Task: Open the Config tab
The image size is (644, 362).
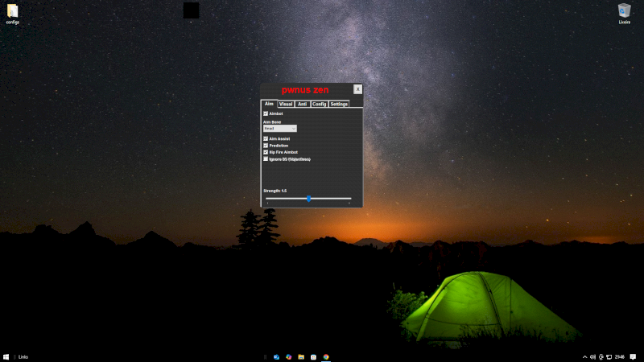Action: click(x=319, y=104)
